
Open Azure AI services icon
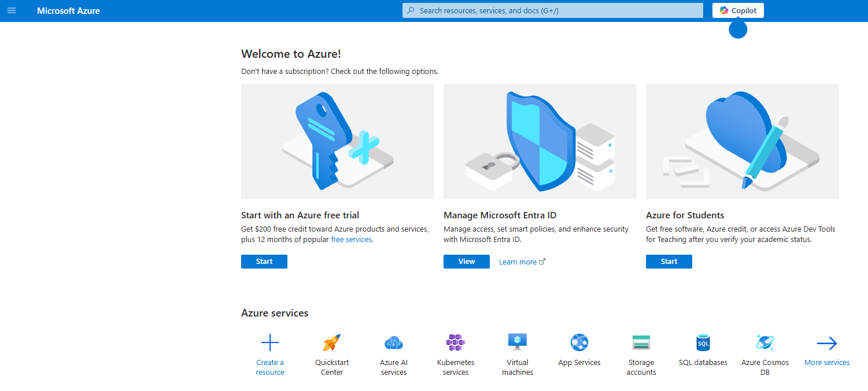(x=394, y=343)
